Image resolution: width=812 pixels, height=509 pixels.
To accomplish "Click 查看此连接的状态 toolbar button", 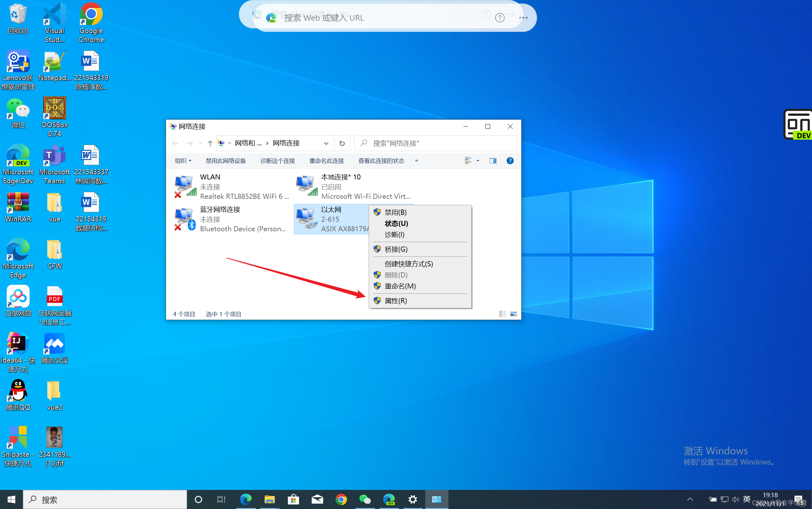I will coord(381,161).
